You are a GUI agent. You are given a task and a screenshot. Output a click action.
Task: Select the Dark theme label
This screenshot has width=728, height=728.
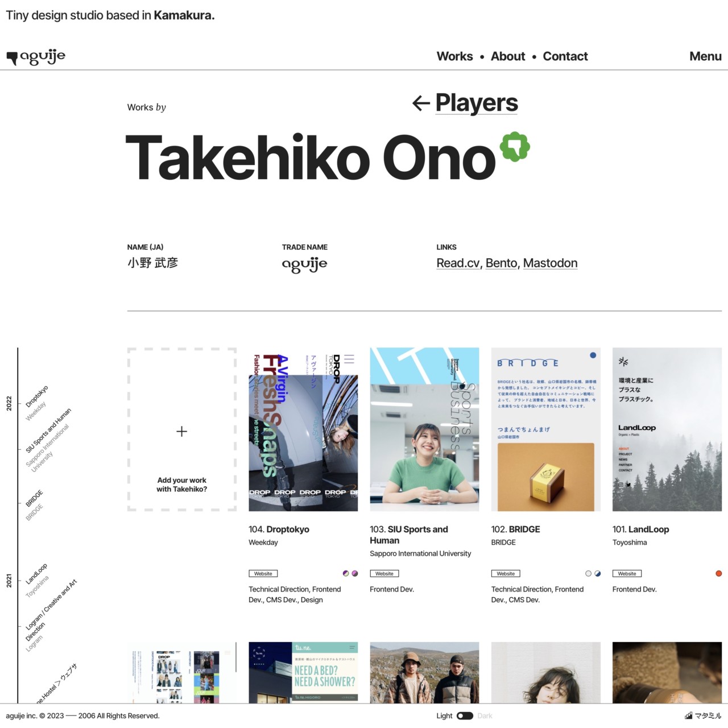click(x=485, y=715)
